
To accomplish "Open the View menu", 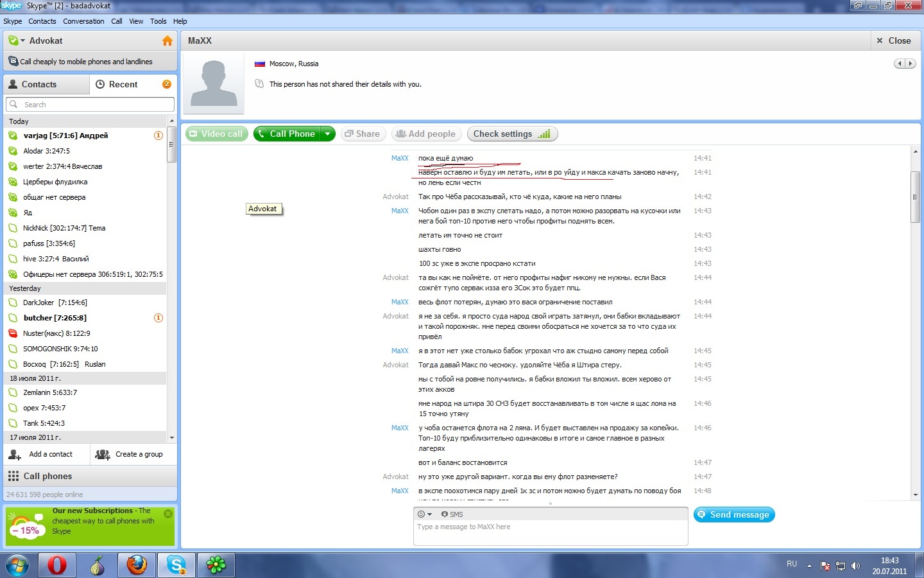I will pyautogui.click(x=137, y=21).
